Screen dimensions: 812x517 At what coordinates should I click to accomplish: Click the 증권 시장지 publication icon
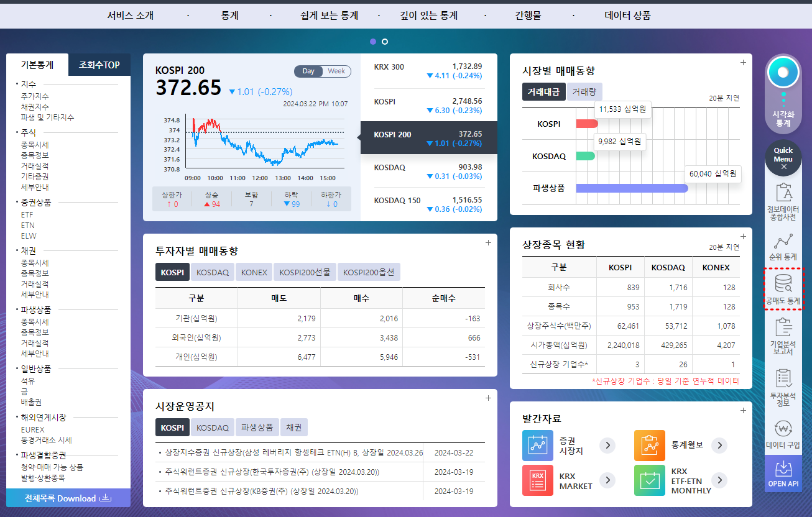pyautogui.click(x=538, y=446)
